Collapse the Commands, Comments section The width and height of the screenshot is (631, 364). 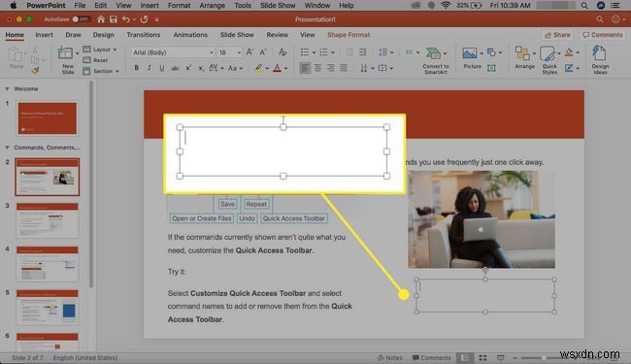(x=7, y=148)
